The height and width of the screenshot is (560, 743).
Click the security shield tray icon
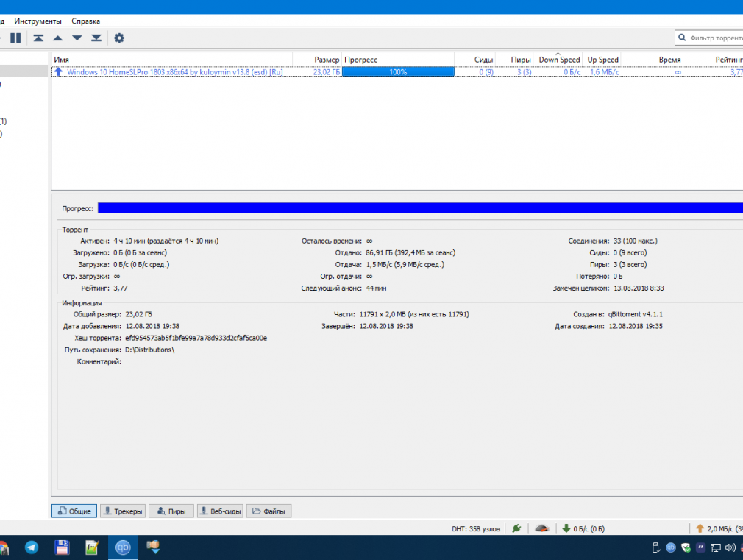tap(686, 547)
